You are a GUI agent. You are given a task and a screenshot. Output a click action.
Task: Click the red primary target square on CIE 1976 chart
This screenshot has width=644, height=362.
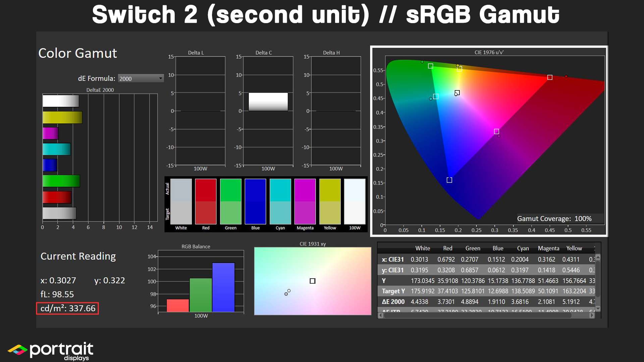(x=550, y=77)
